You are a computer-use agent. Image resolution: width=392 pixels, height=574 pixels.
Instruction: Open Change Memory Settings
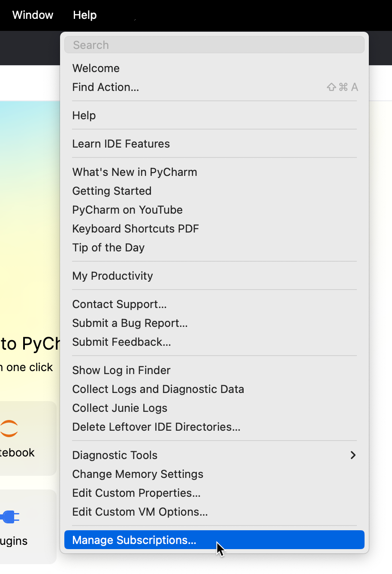pos(138,474)
